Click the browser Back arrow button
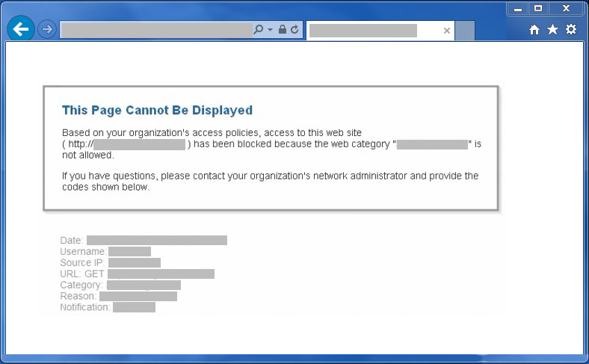 (x=21, y=29)
